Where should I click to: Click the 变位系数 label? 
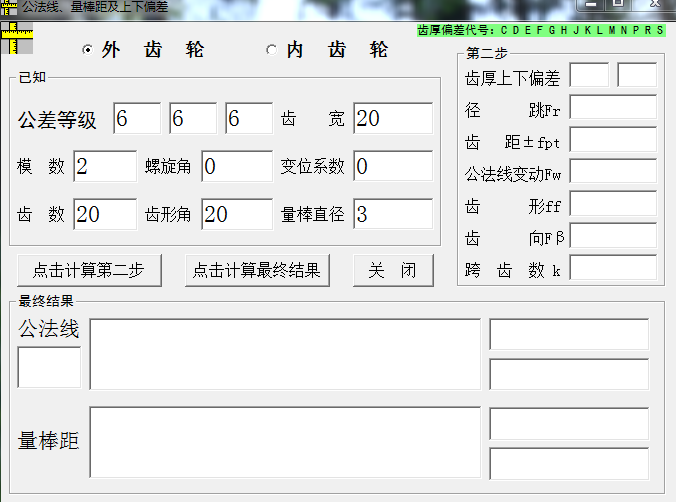(x=313, y=166)
